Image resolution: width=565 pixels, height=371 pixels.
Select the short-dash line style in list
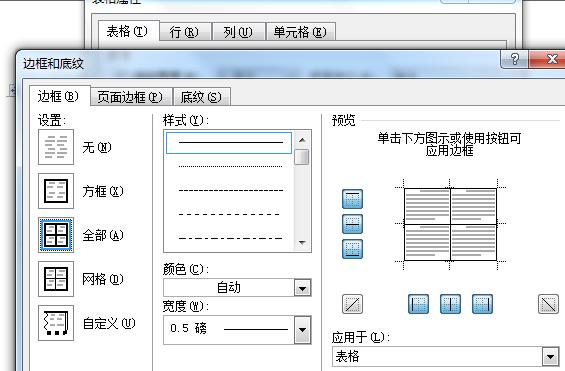click(231, 190)
